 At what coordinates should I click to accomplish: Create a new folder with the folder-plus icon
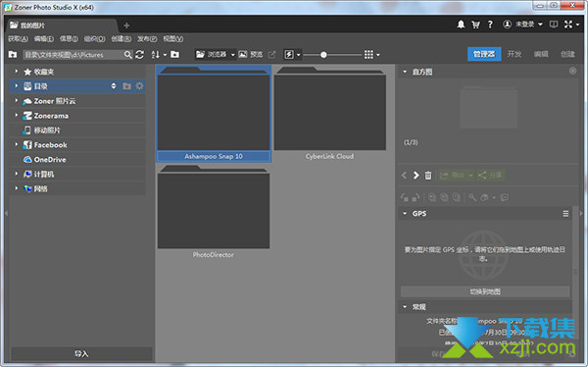[174, 55]
